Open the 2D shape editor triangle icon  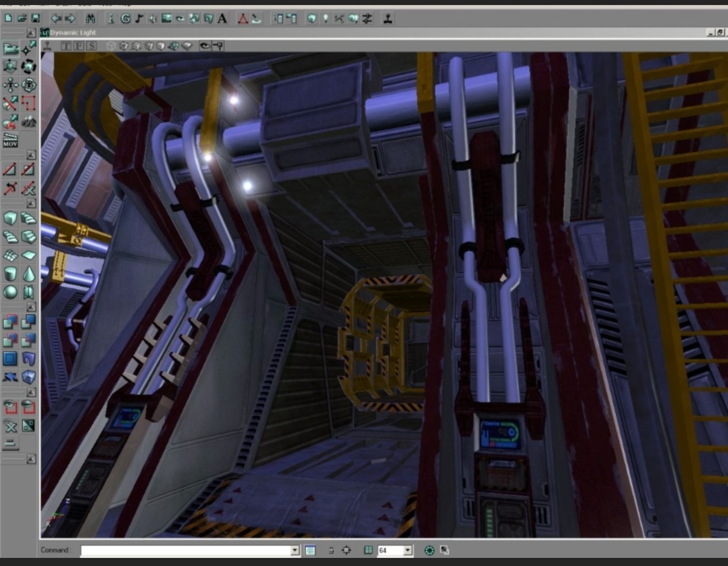tap(243, 19)
